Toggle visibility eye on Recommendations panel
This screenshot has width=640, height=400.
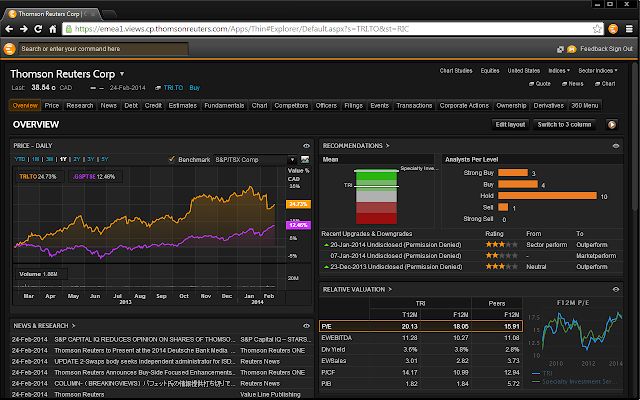pyautogui.click(x=616, y=146)
